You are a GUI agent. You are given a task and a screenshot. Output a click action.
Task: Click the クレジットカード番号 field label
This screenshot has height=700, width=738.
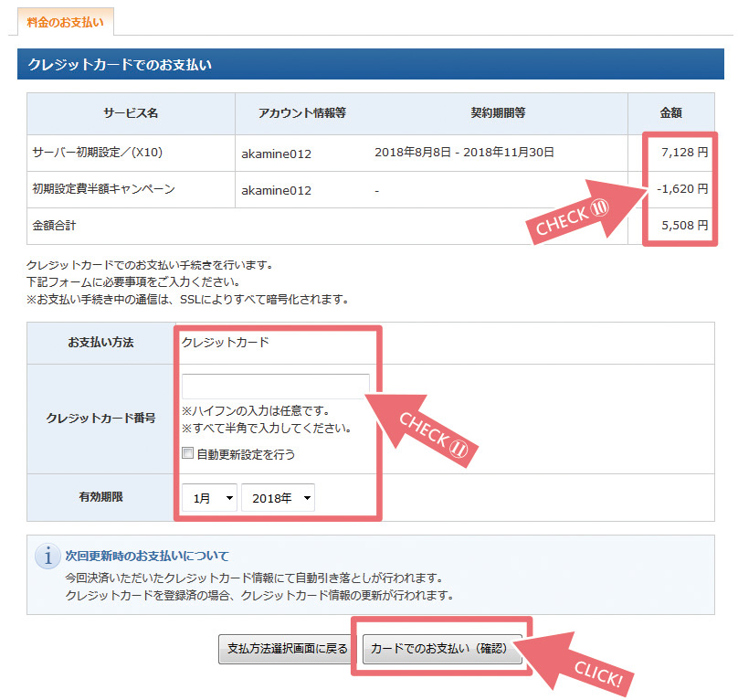pos(100,419)
